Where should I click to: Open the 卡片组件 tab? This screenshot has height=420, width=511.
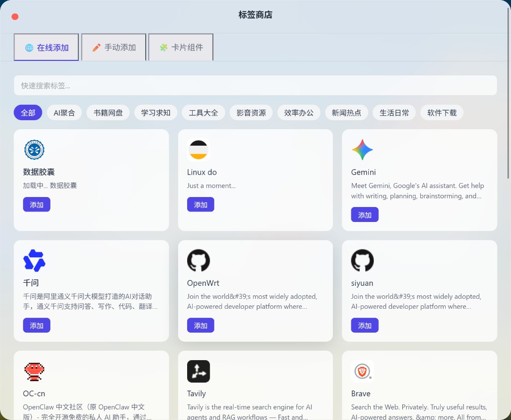click(181, 47)
